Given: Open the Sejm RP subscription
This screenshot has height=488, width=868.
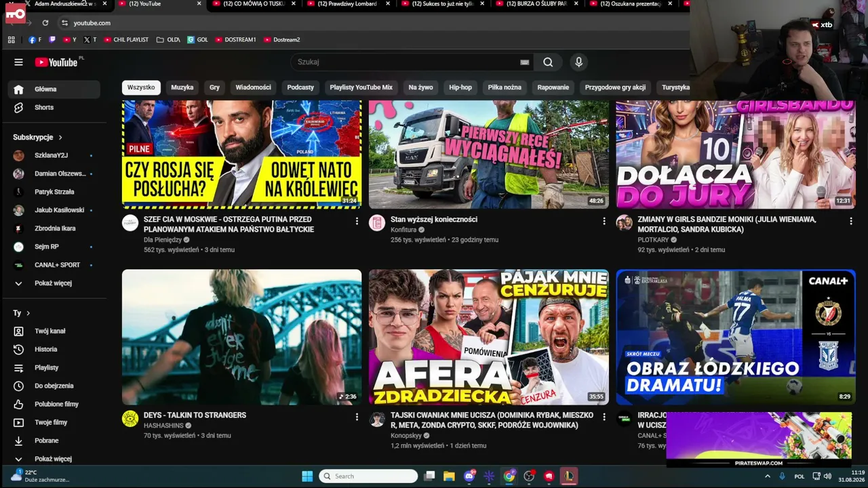Looking at the screenshot, I should click(54, 247).
